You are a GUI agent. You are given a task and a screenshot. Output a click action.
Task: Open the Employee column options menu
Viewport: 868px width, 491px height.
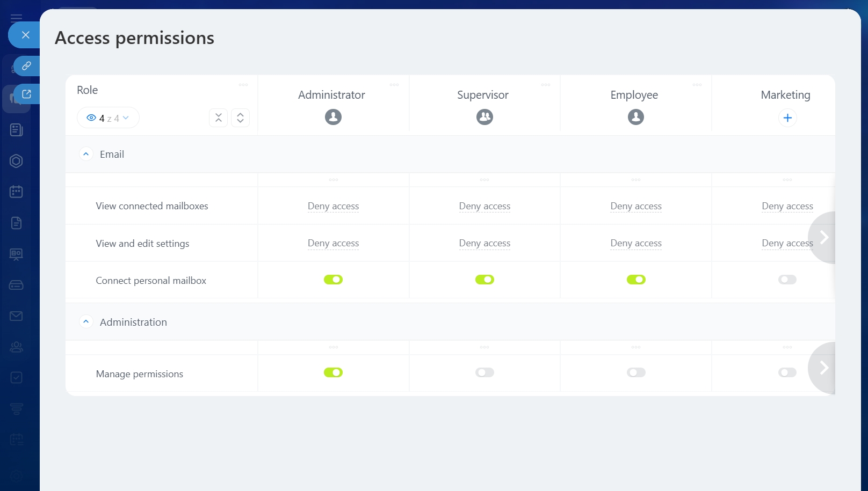(697, 85)
